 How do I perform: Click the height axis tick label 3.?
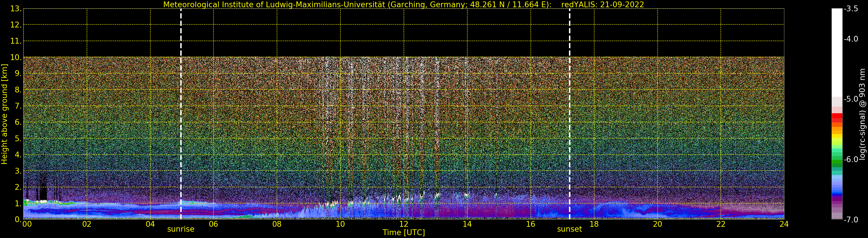18,171
